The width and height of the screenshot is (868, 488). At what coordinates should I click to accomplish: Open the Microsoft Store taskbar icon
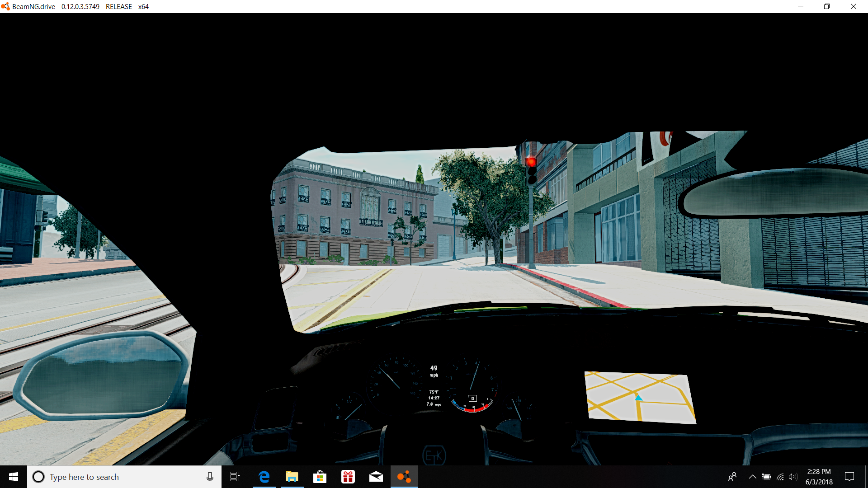320,477
